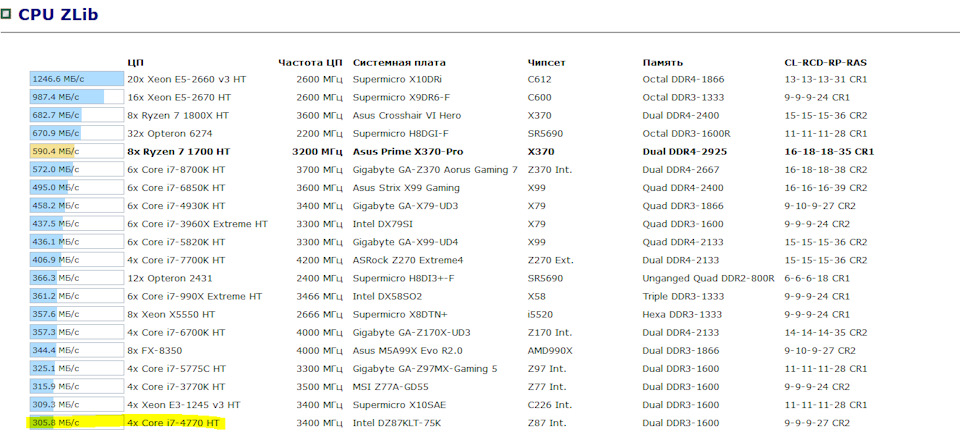Select 6x Core i7-990X Extreme HT entry
Viewport: 960px width, 432px height.
(195, 296)
